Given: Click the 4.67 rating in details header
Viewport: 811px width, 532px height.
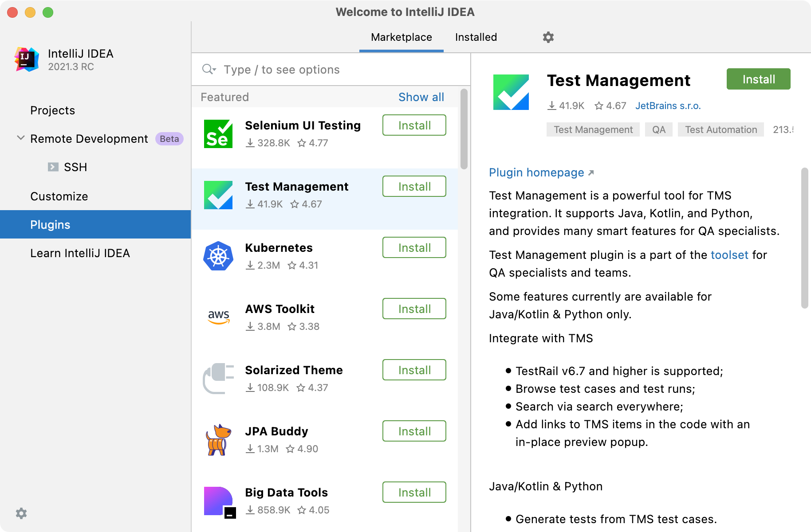Looking at the screenshot, I should coord(610,106).
